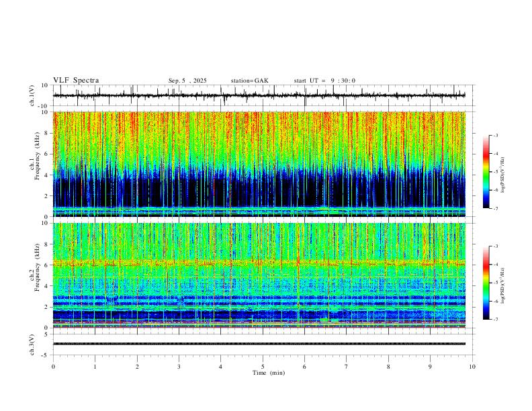Click the time axis tick label "7"

347,367
